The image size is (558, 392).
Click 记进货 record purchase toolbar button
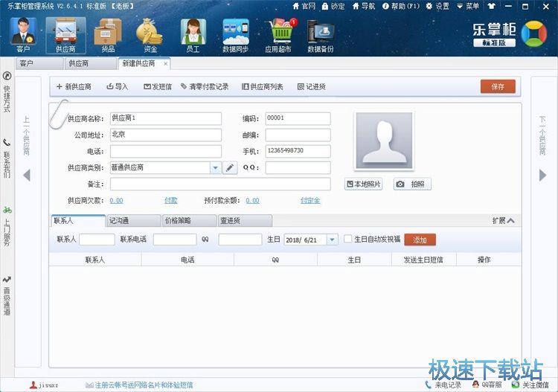(312, 86)
